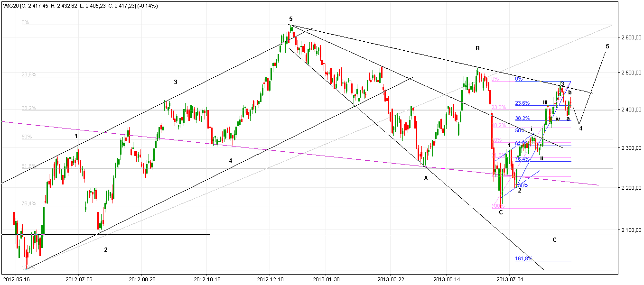The height and width of the screenshot is (285, 644).
Task: Click the 2 100,00 price axis label
Action: pos(631,230)
